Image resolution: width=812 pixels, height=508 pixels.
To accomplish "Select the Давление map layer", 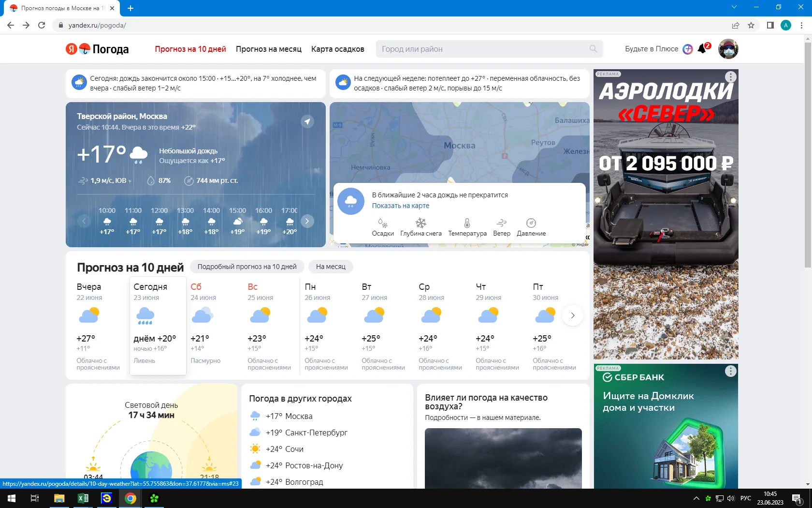I will (531, 227).
